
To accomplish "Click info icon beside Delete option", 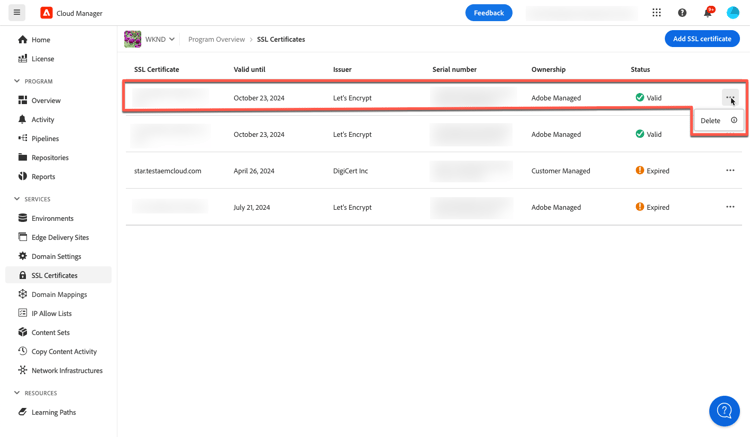I will click(734, 120).
